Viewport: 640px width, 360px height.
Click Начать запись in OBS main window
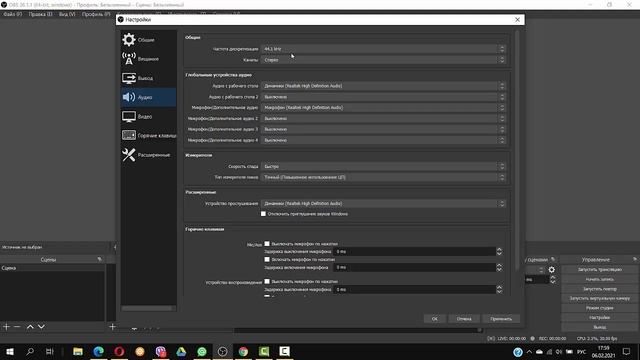tap(600, 279)
